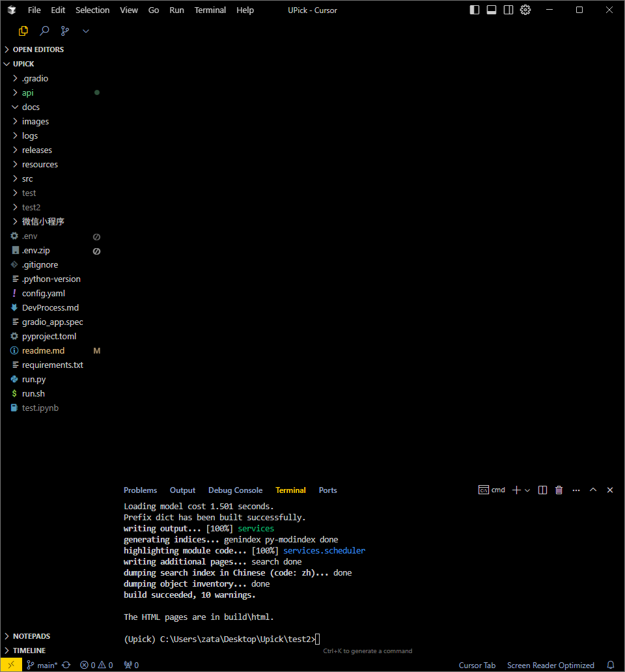Open gradio_app.spec file
The width and height of the screenshot is (625, 672).
(52, 322)
